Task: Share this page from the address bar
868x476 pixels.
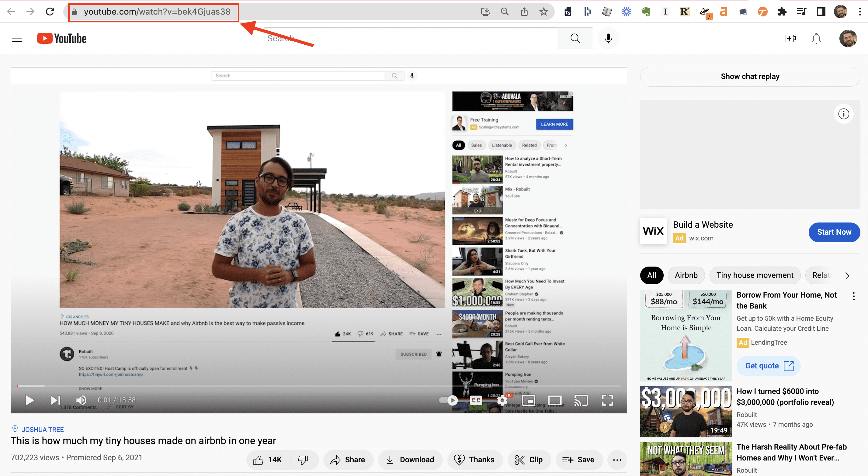Action: (524, 12)
